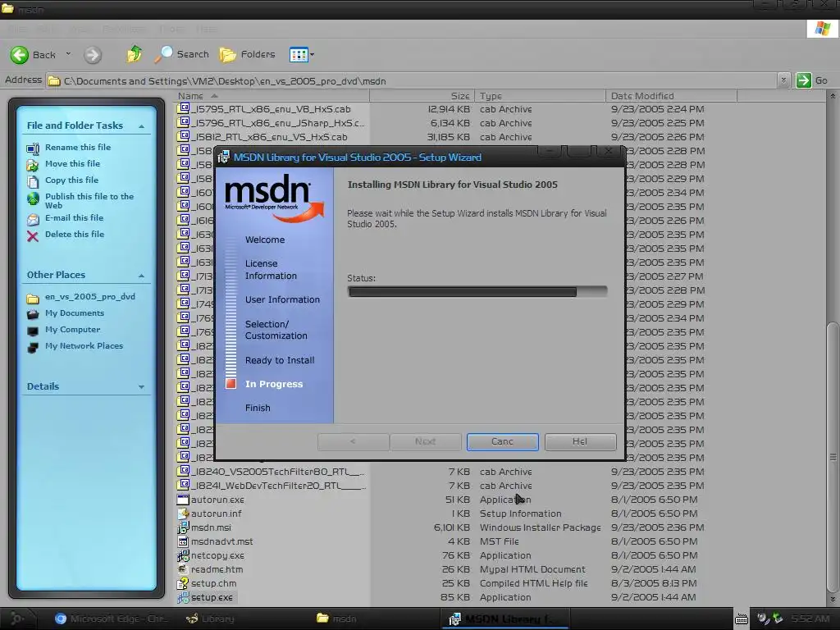
Task: Click Cancel in the Setup Wizard
Action: pyautogui.click(x=503, y=442)
